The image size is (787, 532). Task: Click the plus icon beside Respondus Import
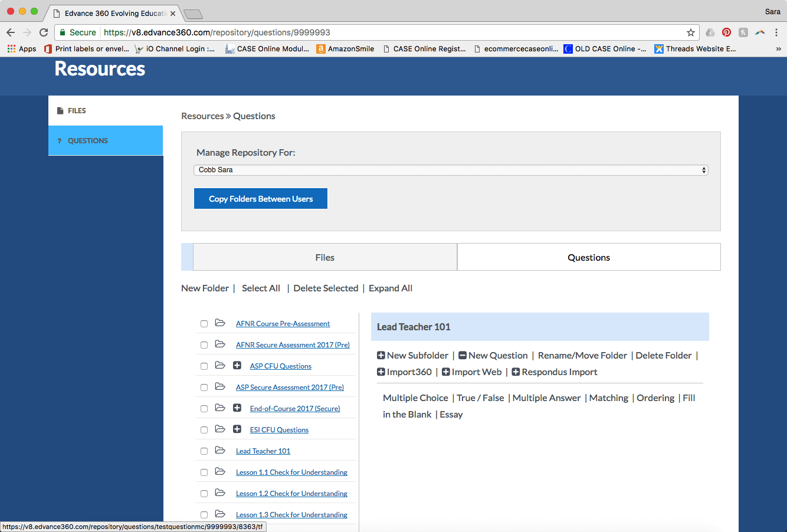tap(516, 372)
